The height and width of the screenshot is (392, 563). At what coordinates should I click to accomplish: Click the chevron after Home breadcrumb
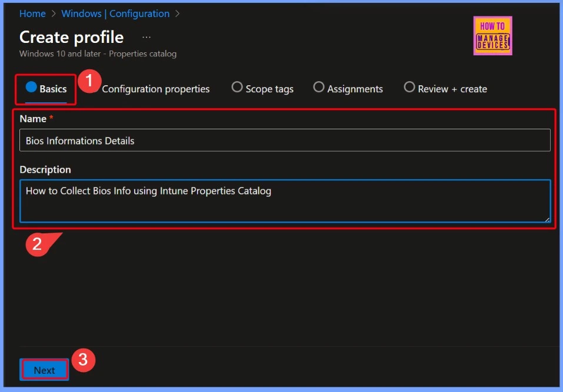54,14
